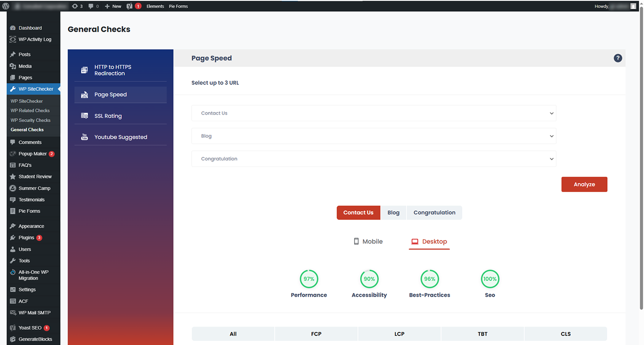This screenshot has height=345, width=644.
Task: Switch to the Blog results tab
Action: tap(393, 212)
